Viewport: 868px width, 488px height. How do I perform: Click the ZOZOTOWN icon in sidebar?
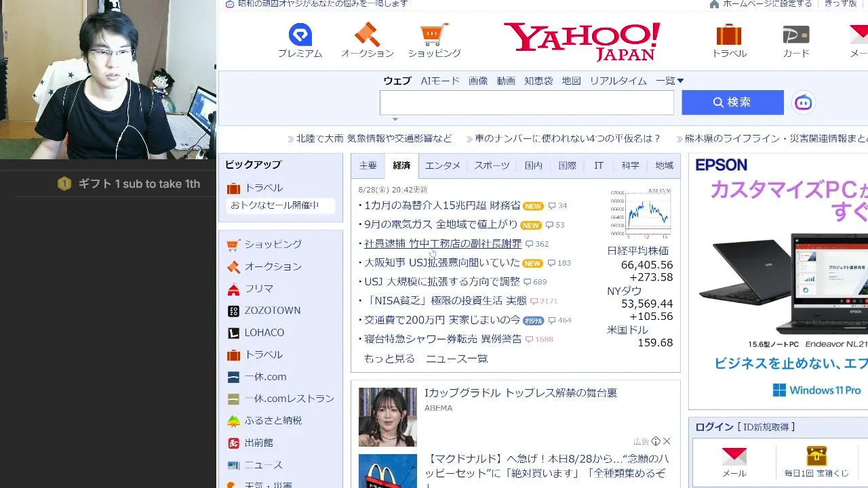(x=233, y=311)
